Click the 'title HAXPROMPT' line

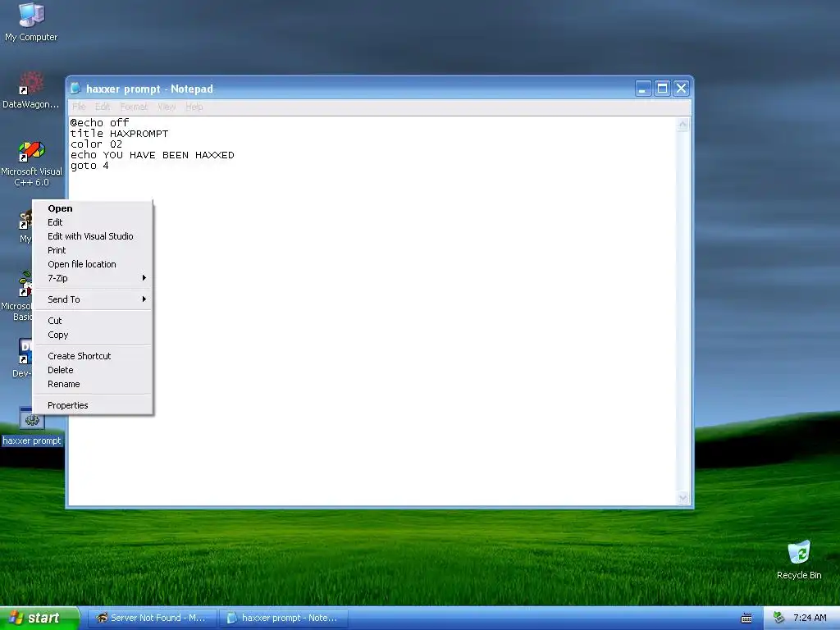click(x=120, y=134)
